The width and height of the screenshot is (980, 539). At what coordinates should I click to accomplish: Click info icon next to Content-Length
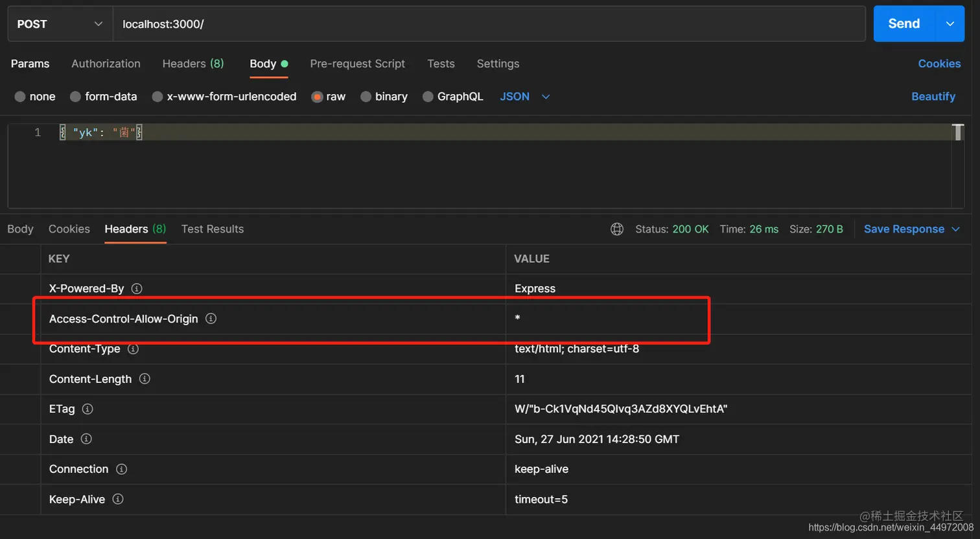pyautogui.click(x=145, y=378)
